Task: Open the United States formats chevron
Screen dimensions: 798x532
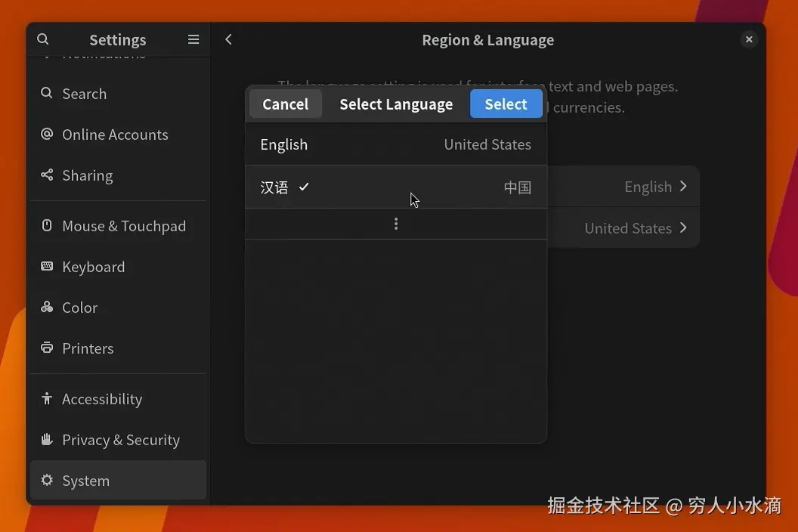Action: click(x=683, y=227)
